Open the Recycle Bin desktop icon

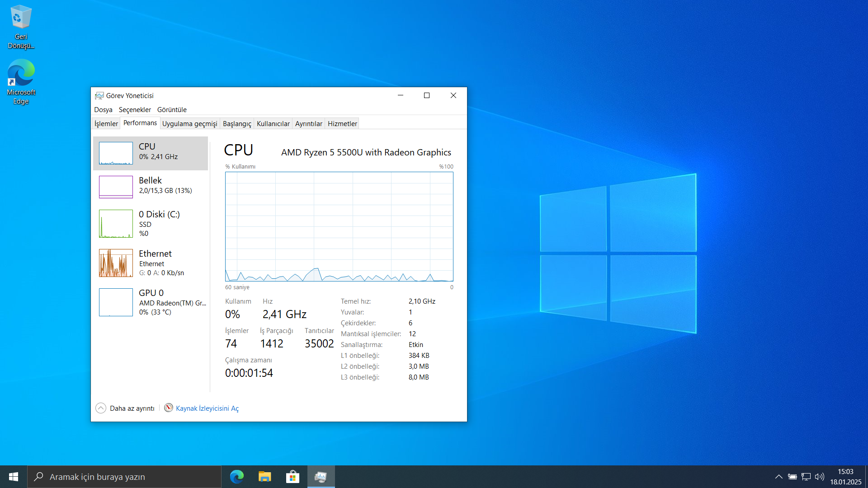[21, 26]
